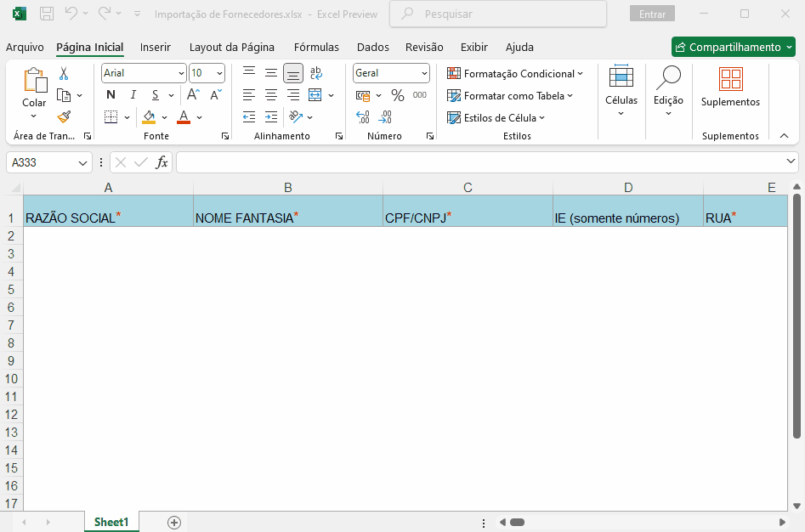This screenshot has width=805, height=532.
Task: Apply the red font color
Action: point(184,117)
